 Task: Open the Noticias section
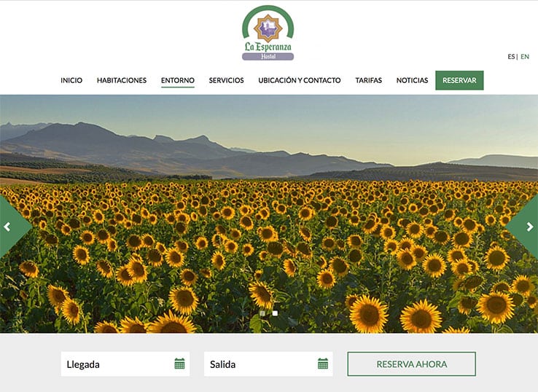pyautogui.click(x=412, y=80)
